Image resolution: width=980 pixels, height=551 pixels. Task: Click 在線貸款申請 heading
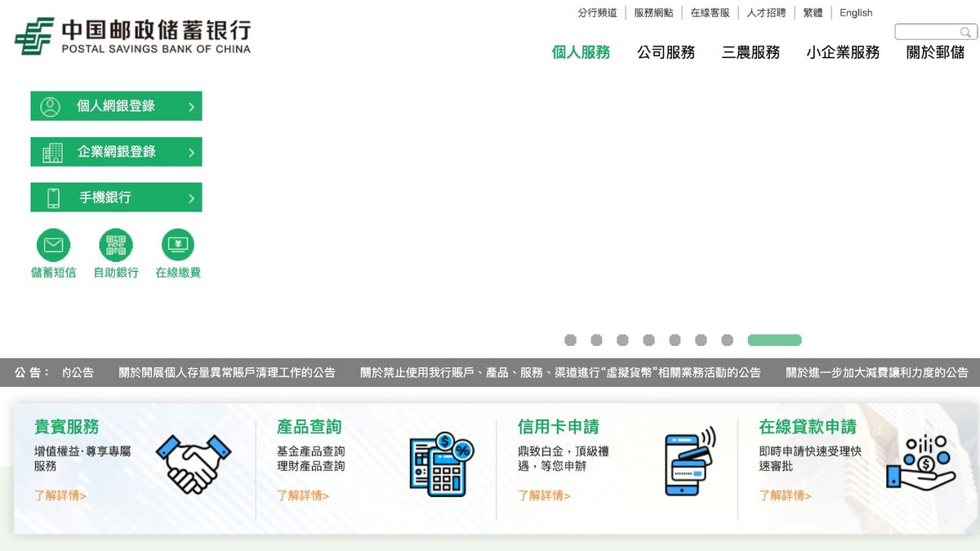pyautogui.click(x=808, y=427)
